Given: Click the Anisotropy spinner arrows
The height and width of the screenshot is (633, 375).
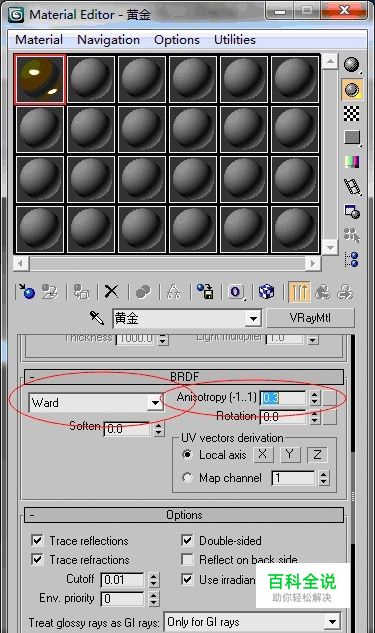Looking at the screenshot, I should coord(314,398).
